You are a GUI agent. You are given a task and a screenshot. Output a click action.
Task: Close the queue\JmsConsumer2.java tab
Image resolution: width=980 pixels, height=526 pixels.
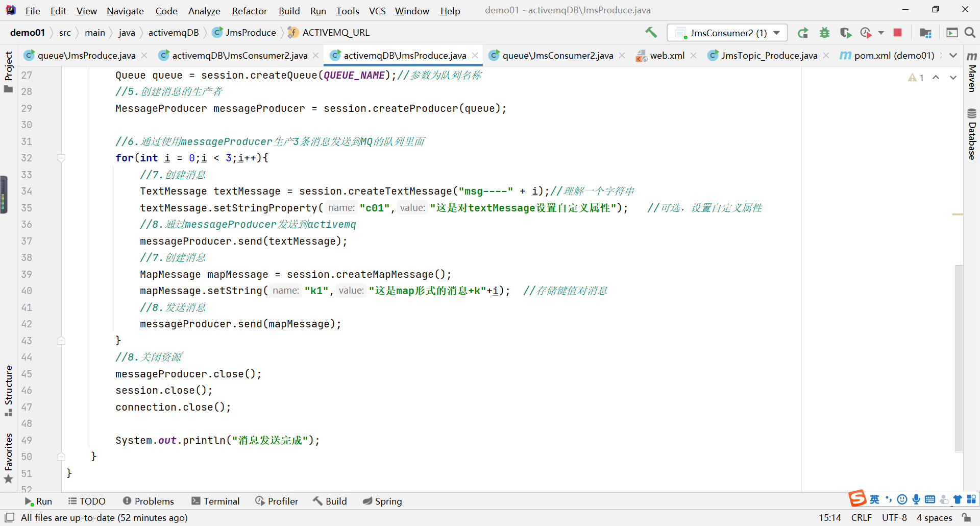coord(622,55)
